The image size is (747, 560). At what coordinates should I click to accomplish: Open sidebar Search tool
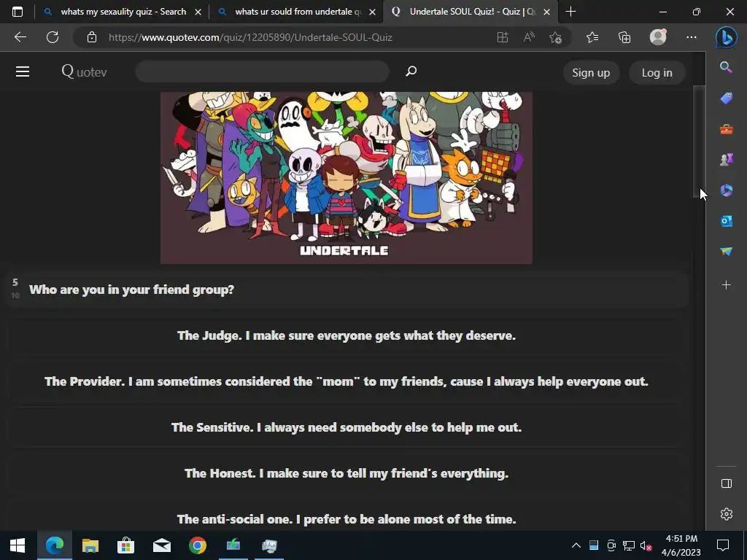click(x=726, y=67)
